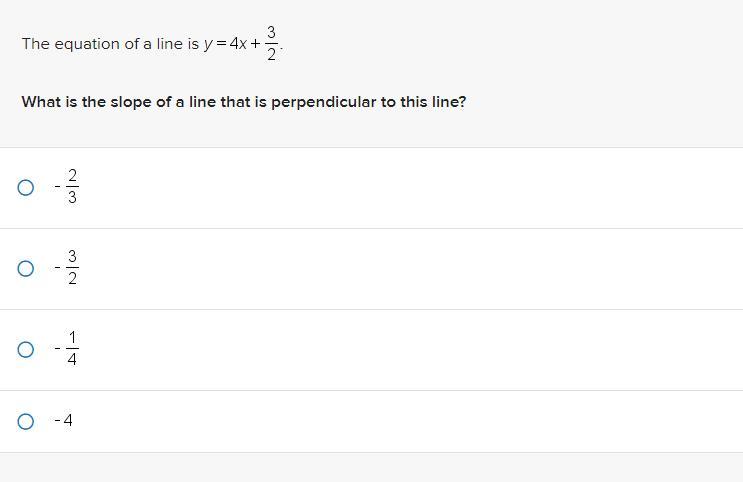The height and width of the screenshot is (482, 743).
Task: Click the -3/2 fraction answer label
Action: click(x=66, y=268)
